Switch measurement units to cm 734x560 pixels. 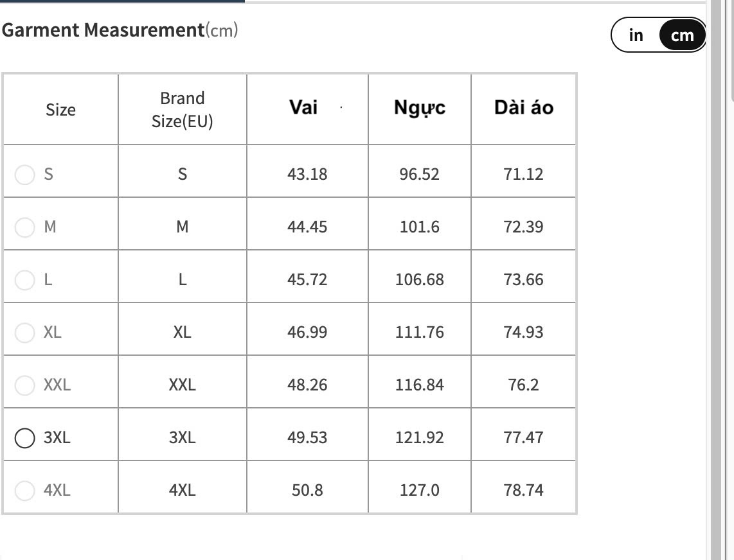coord(682,35)
